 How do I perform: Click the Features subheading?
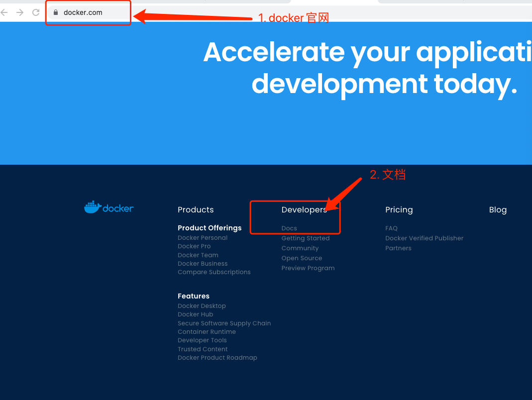[x=194, y=296]
